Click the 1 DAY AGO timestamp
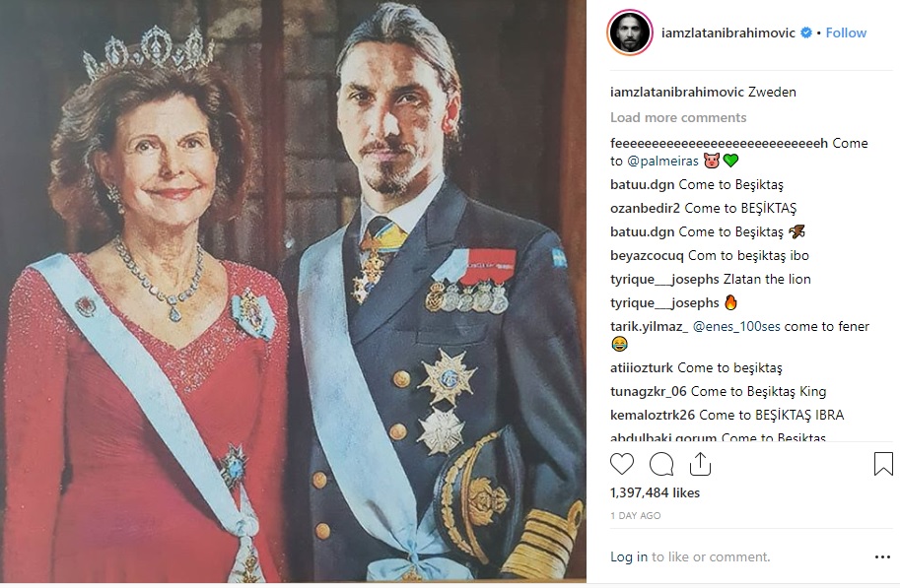Screen dimensions: 900x588 pyautogui.click(x=635, y=515)
